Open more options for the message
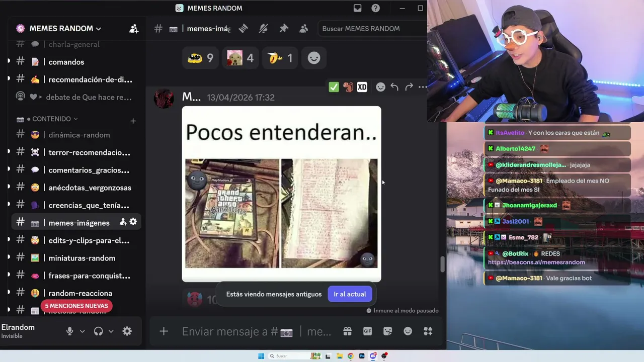Viewport: 644px width, 362px height. pyautogui.click(x=423, y=87)
